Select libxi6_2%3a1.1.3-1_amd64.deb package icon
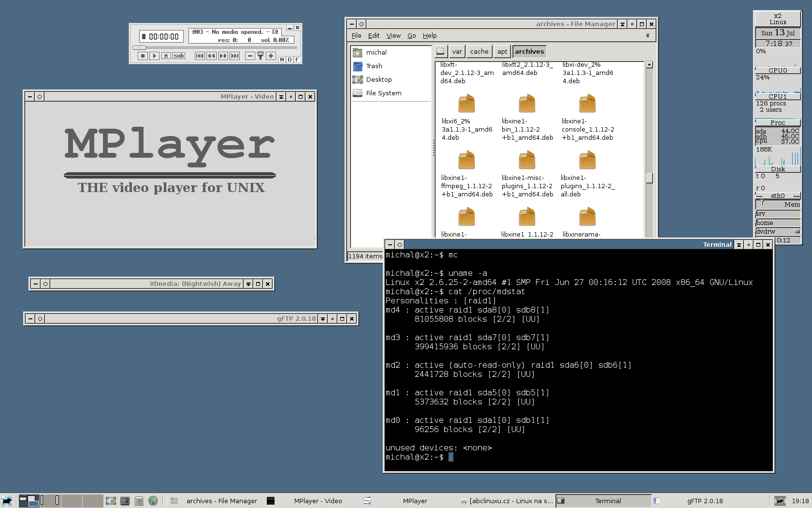Screen dimensions: 812x508 466,104
